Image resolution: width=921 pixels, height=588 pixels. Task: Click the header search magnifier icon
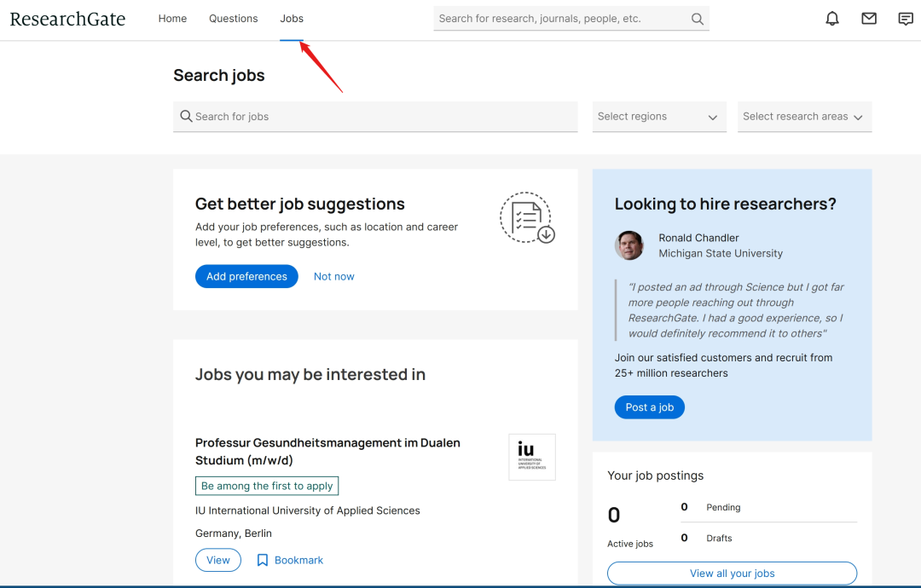tap(698, 19)
